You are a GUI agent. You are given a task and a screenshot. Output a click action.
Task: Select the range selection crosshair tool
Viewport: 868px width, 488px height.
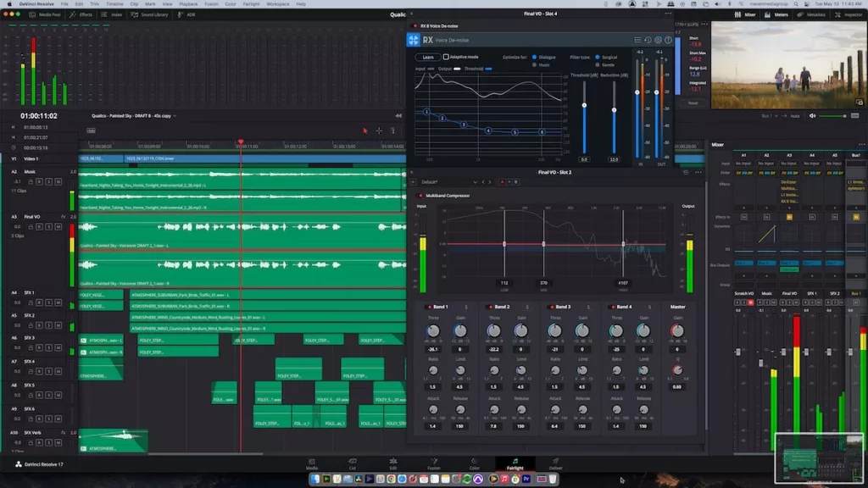click(x=379, y=131)
